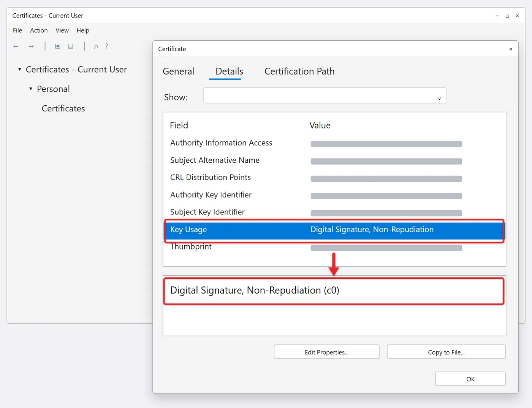Click the search magnifier toolbar icon
This screenshot has width=532, height=408.
pos(96,46)
